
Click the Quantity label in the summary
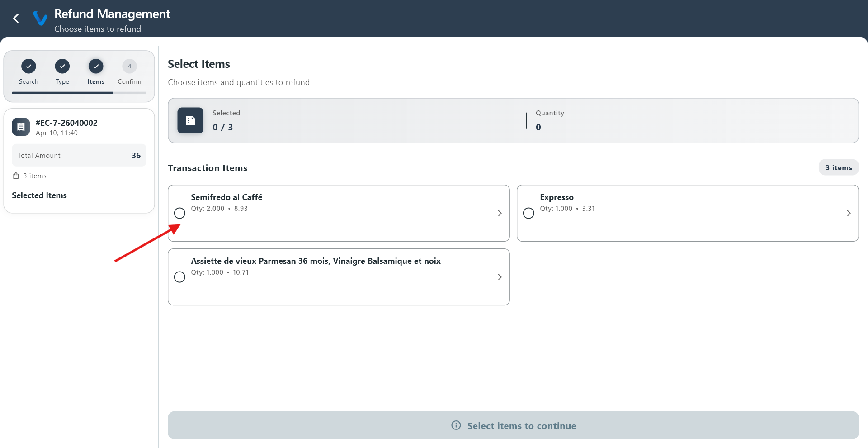pyautogui.click(x=550, y=113)
